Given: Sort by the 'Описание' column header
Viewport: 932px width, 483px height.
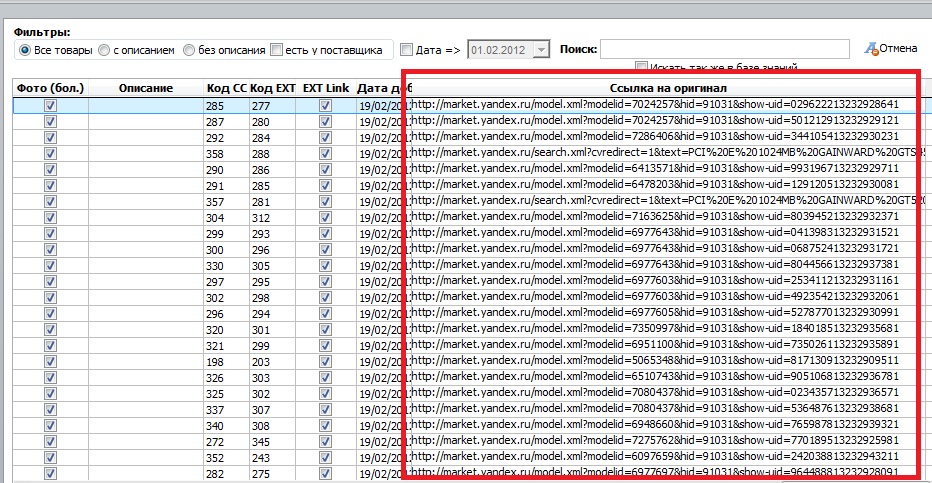Looking at the screenshot, I should point(146,88).
